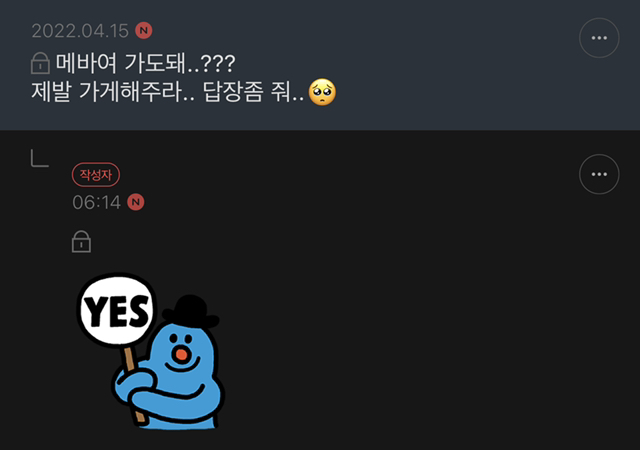Click the pleading face emoji
The width and height of the screenshot is (640, 450).
point(322,92)
